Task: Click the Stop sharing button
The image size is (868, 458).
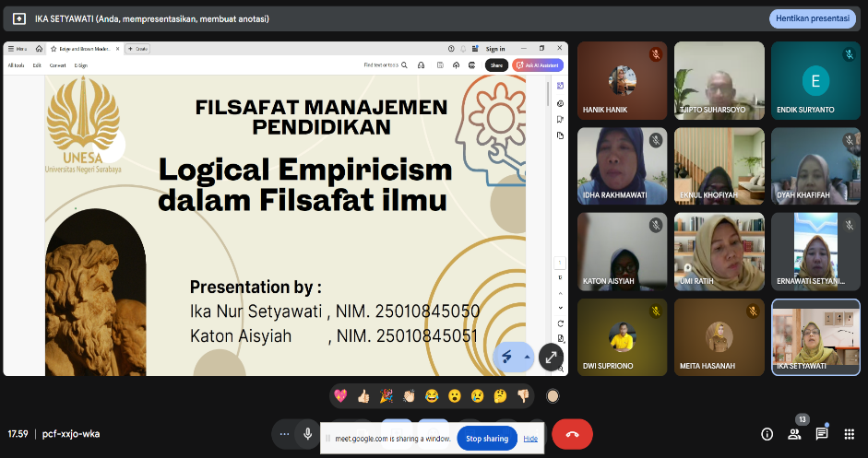Action: point(486,439)
